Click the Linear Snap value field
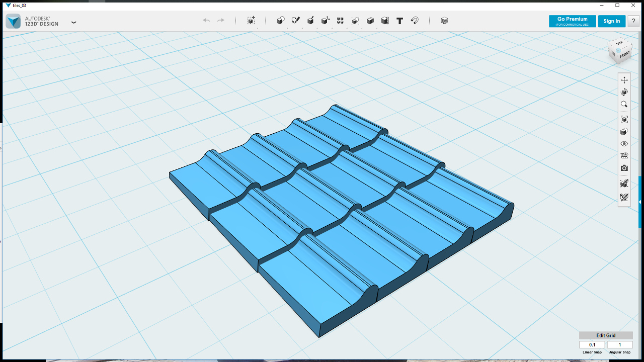This screenshot has height=362, width=644. click(x=592, y=345)
